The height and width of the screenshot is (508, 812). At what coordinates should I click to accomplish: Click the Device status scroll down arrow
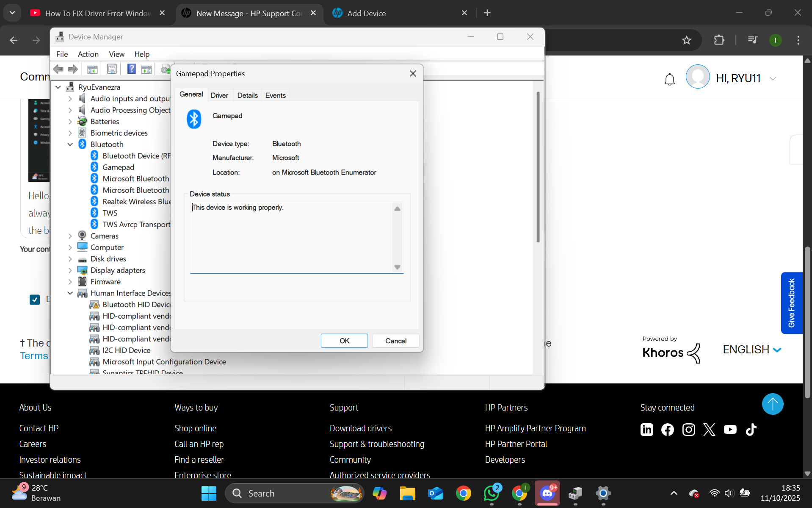pos(397,267)
